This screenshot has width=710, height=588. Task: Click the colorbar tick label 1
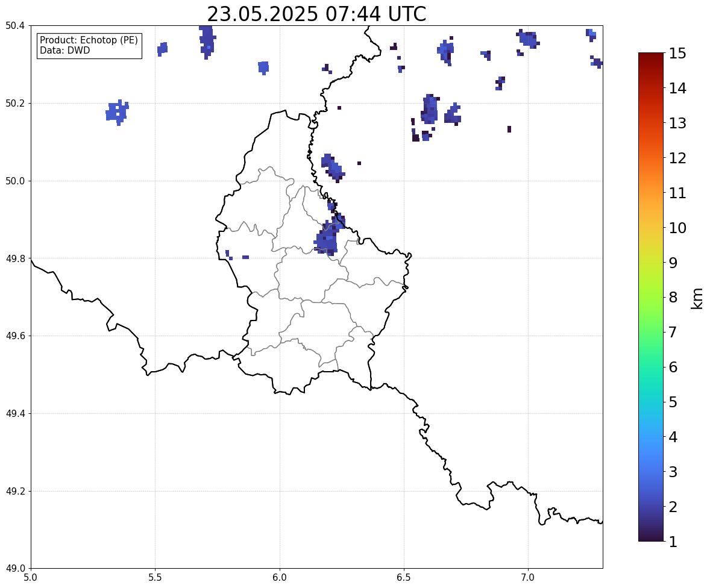(673, 542)
